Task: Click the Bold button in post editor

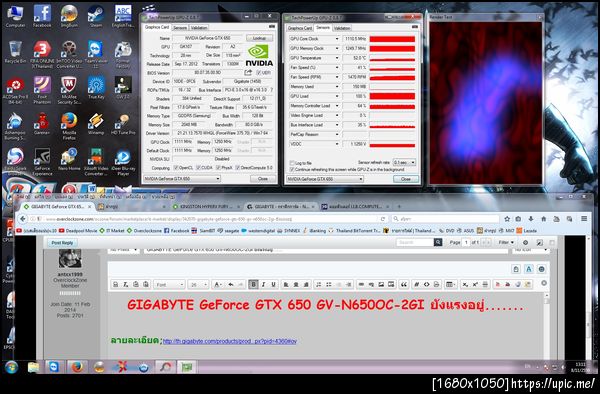Action: pyautogui.click(x=253, y=284)
